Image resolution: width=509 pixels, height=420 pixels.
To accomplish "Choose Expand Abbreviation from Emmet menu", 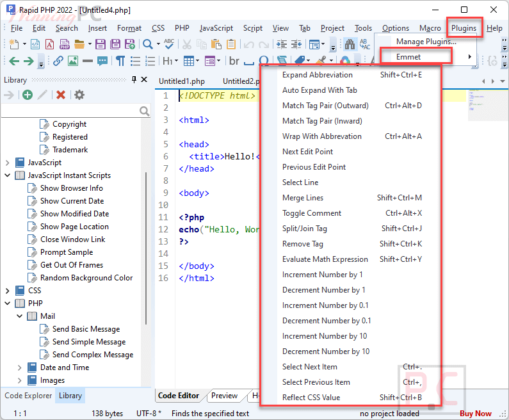I will coord(351,75).
